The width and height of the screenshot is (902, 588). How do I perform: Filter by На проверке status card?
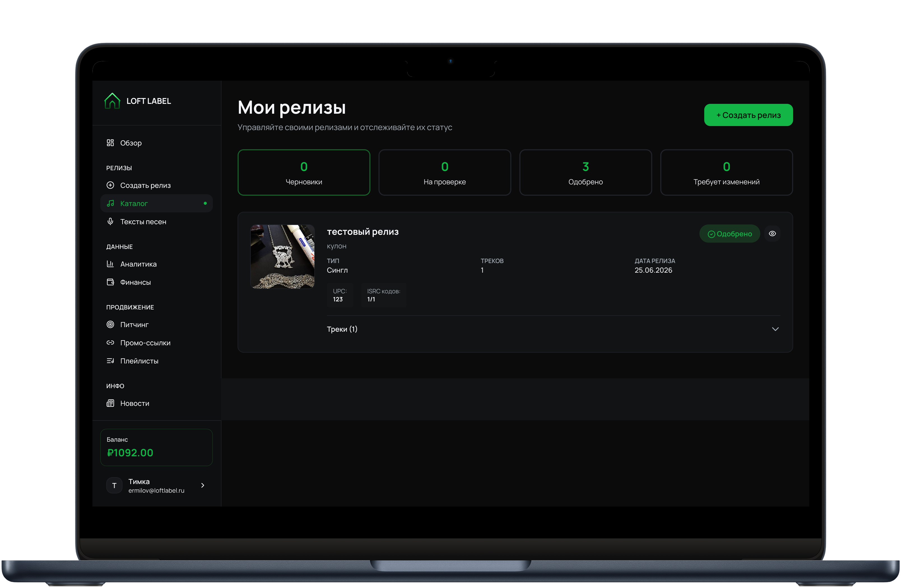click(x=445, y=172)
